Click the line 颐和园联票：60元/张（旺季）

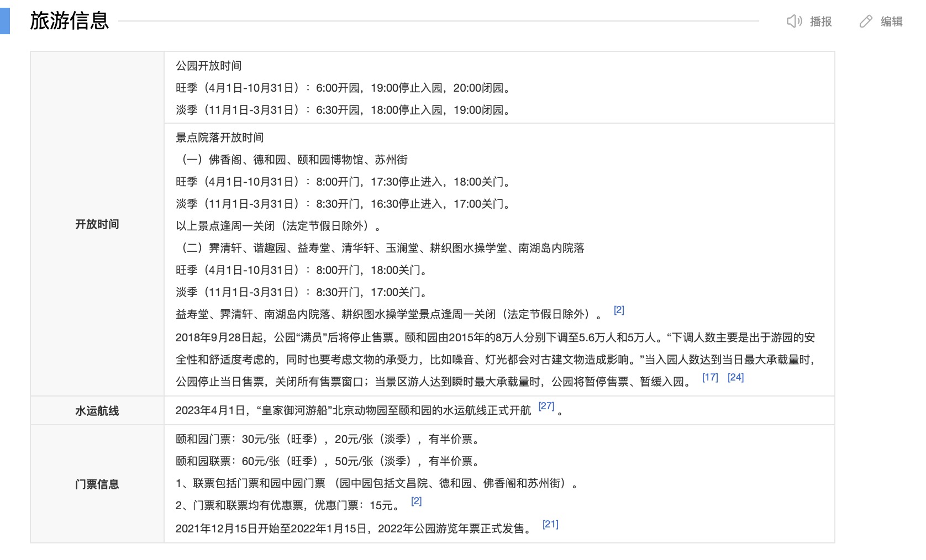coord(329,461)
